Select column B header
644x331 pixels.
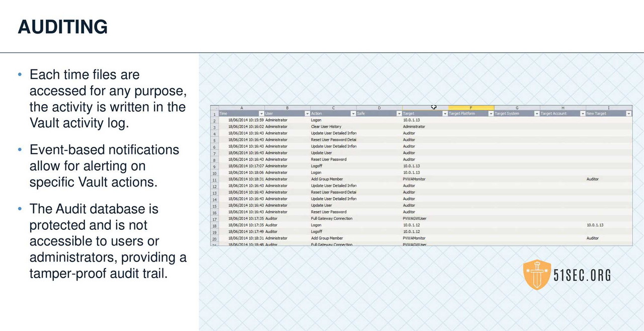click(x=287, y=108)
